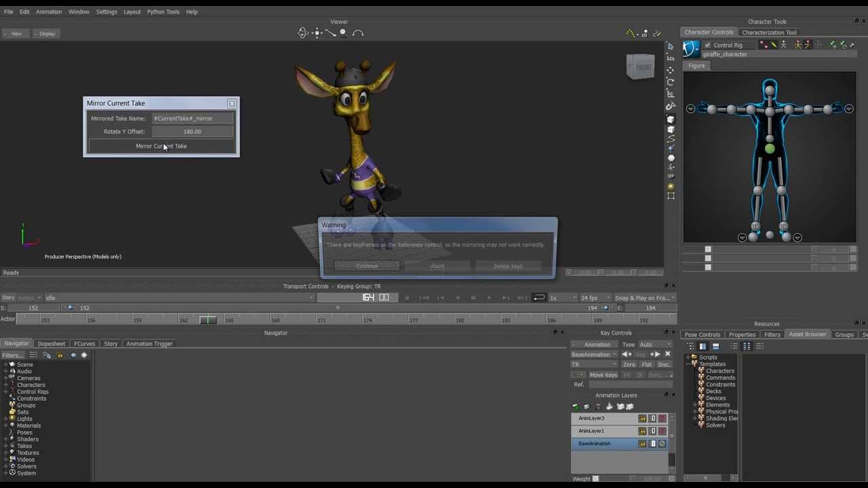The image size is (868, 488).
Task: Open the Python Tools menu
Action: (x=163, y=12)
